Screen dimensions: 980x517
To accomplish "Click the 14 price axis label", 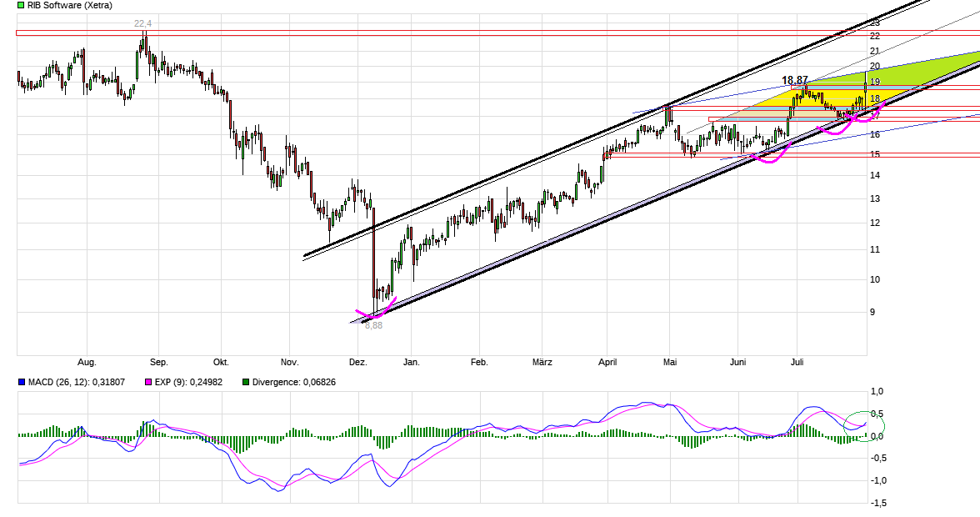I will point(875,175).
